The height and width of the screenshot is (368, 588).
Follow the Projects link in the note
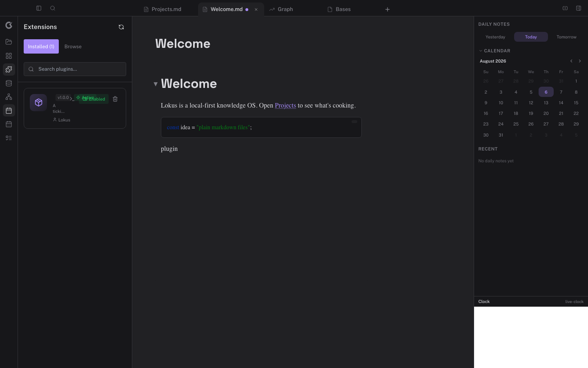(285, 105)
